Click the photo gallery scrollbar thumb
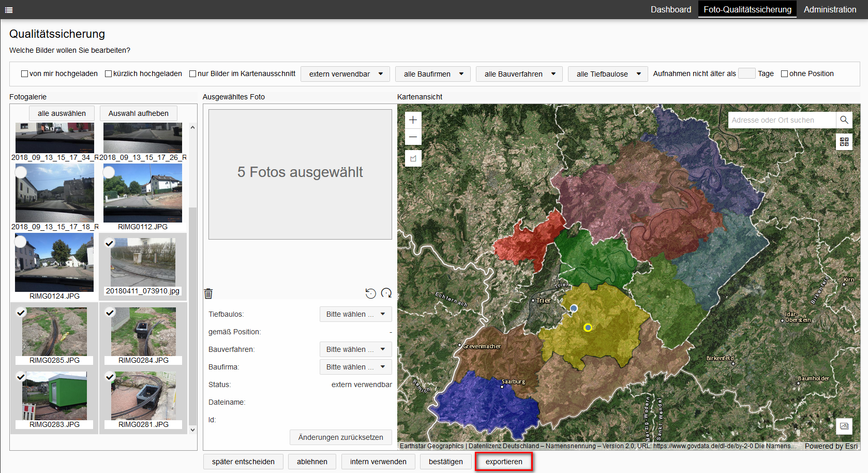This screenshot has width=868, height=473. coord(193,316)
